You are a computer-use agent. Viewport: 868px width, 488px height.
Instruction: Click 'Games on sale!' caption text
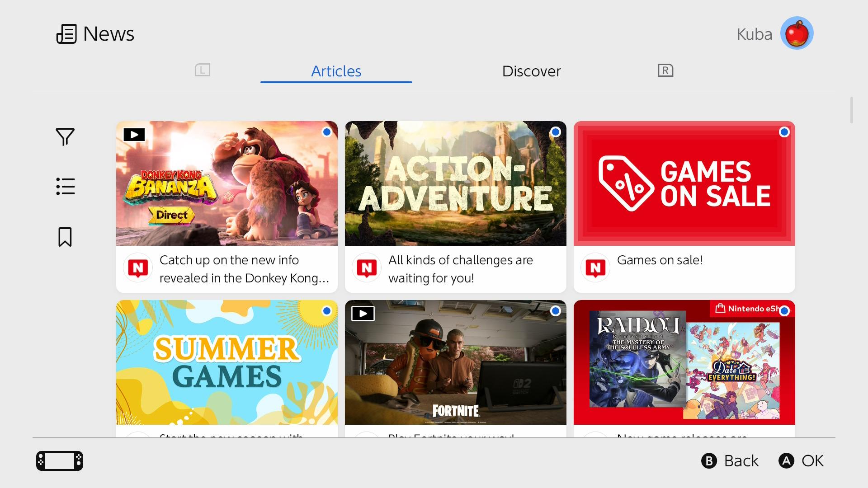pyautogui.click(x=660, y=260)
